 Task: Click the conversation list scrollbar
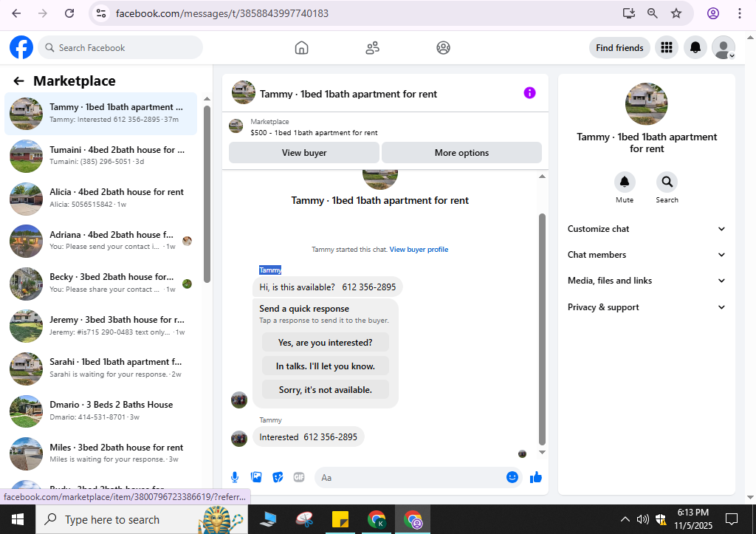tap(207, 194)
